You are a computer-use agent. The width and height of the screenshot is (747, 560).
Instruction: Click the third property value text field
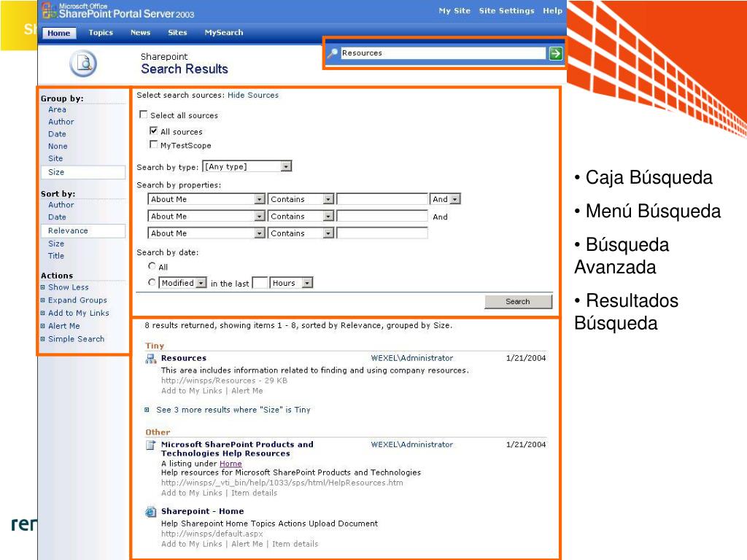pos(382,233)
